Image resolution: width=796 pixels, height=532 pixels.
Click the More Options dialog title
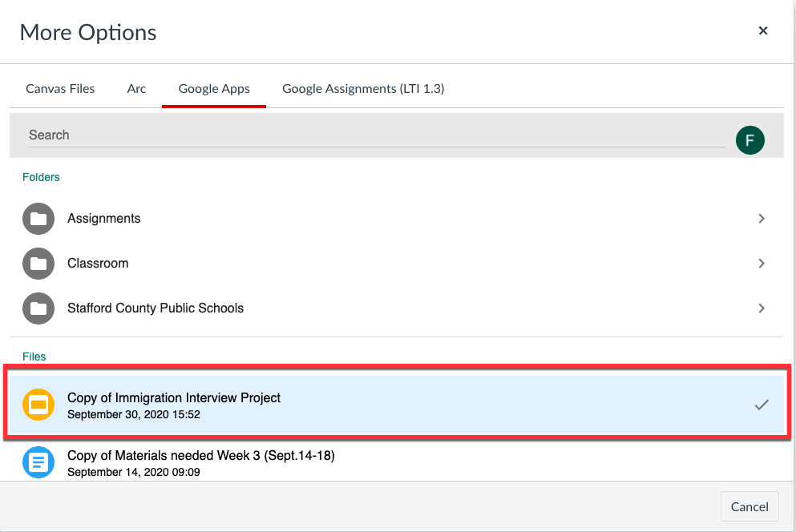point(88,33)
